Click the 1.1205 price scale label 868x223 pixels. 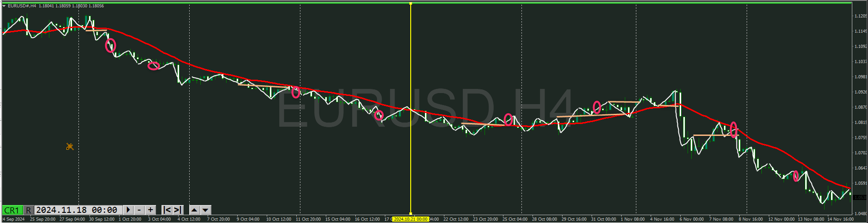(860, 16)
